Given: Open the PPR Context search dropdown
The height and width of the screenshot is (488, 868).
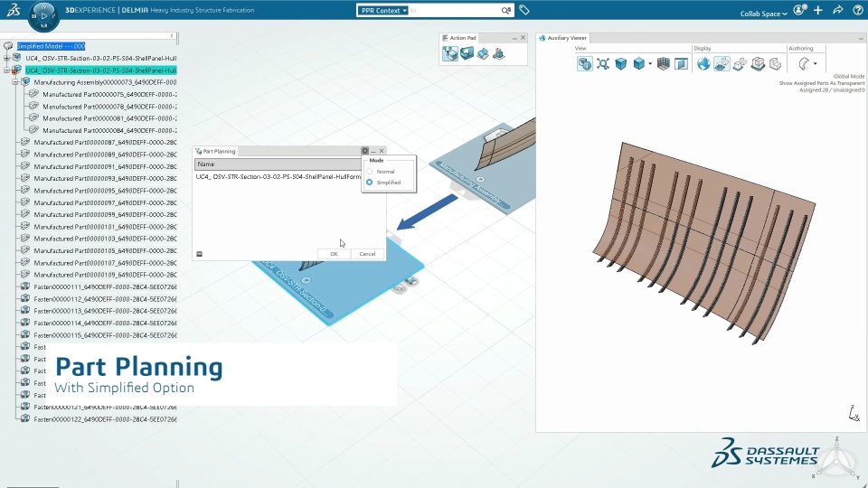Looking at the screenshot, I should click(x=383, y=11).
